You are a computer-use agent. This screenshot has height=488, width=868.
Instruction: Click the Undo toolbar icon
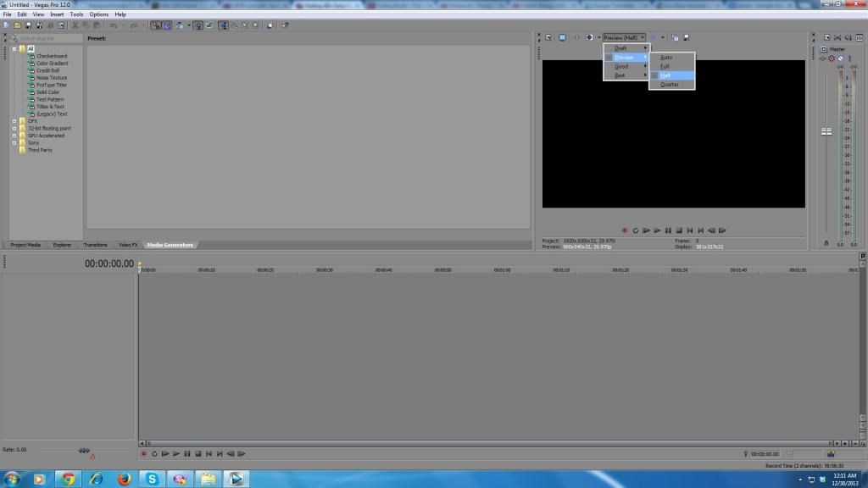click(x=113, y=25)
